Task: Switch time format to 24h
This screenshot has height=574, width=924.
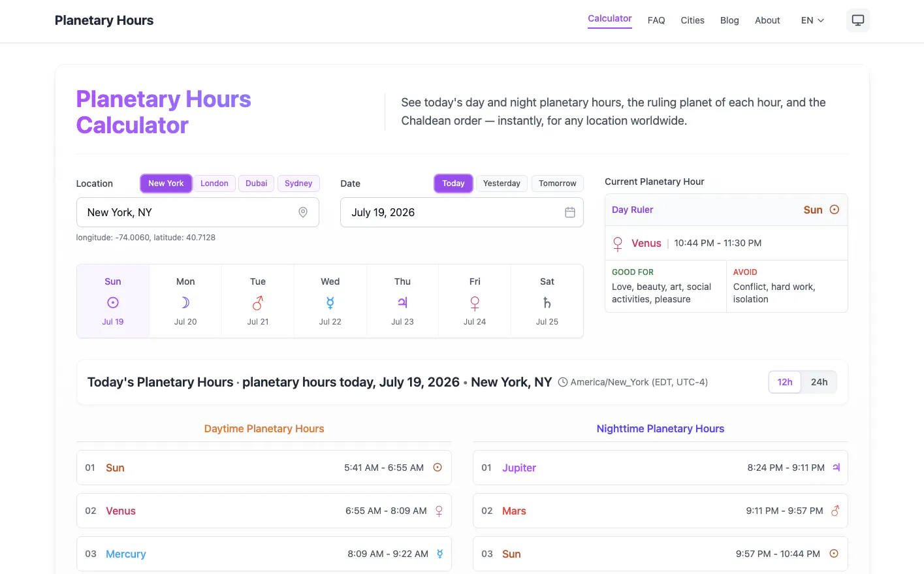Action: [819, 382]
